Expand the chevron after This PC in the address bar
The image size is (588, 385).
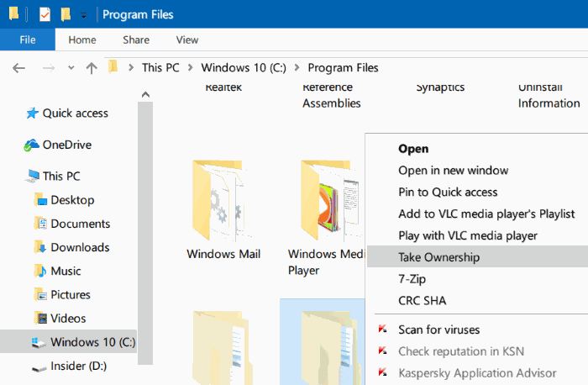pyautogui.click(x=191, y=67)
